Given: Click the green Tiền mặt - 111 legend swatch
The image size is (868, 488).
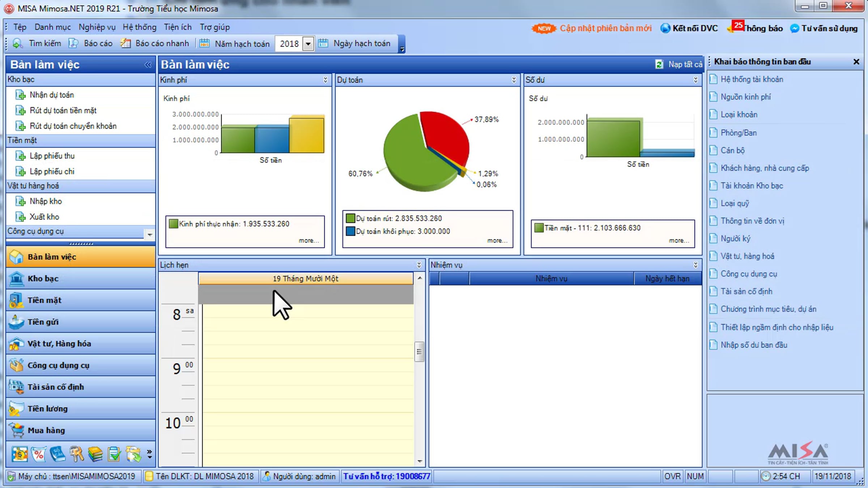Looking at the screenshot, I should pos(539,228).
